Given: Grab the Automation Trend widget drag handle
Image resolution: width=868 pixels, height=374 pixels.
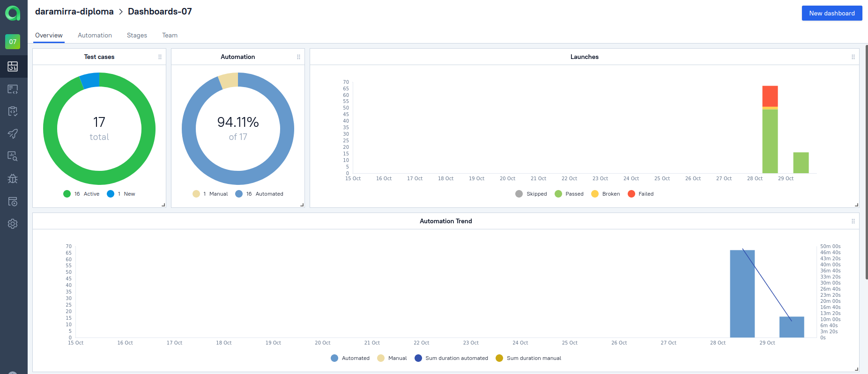Looking at the screenshot, I should click(853, 221).
